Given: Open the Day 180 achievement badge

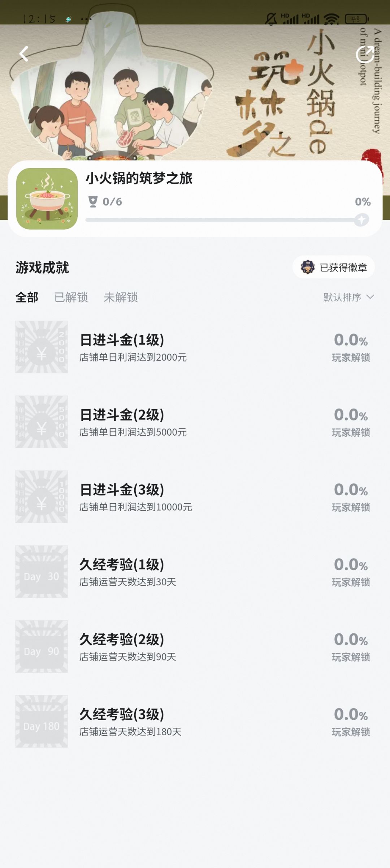Looking at the screenshot, I should click(42, 721).
